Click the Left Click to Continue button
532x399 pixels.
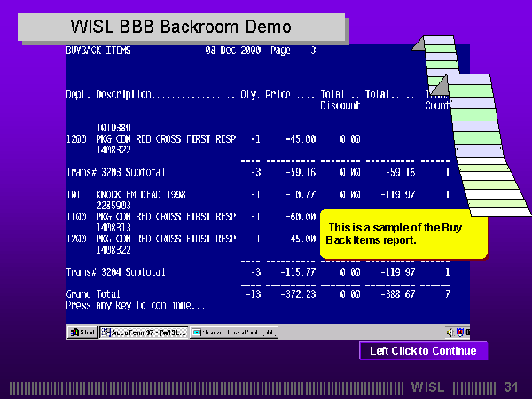(x=423, y=351)
